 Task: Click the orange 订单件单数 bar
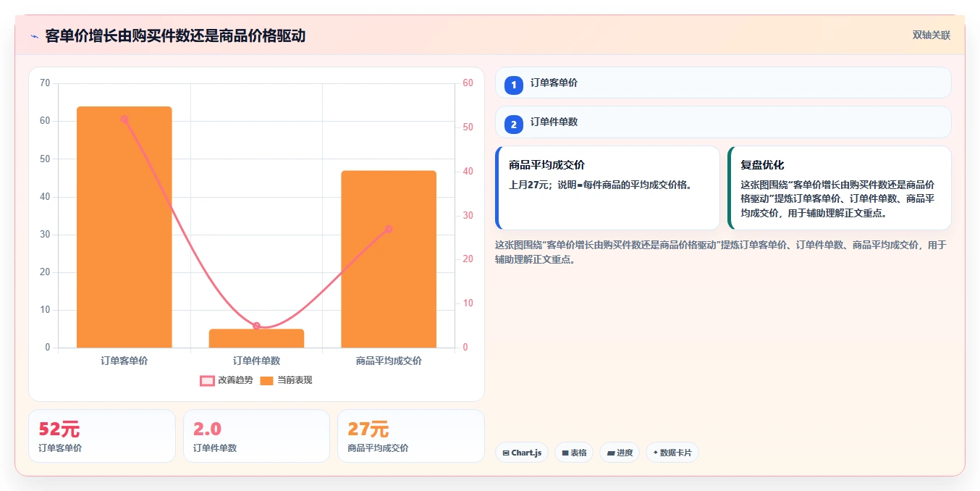click(x=256, y=338)
